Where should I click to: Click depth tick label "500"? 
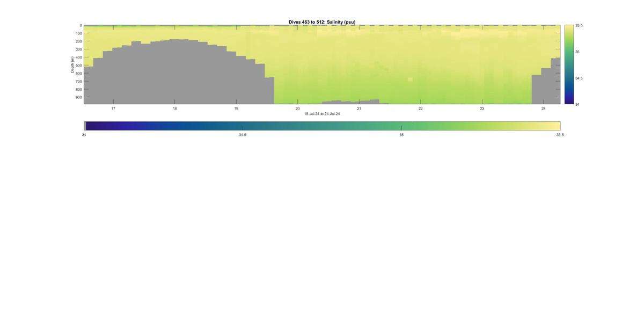78,66
